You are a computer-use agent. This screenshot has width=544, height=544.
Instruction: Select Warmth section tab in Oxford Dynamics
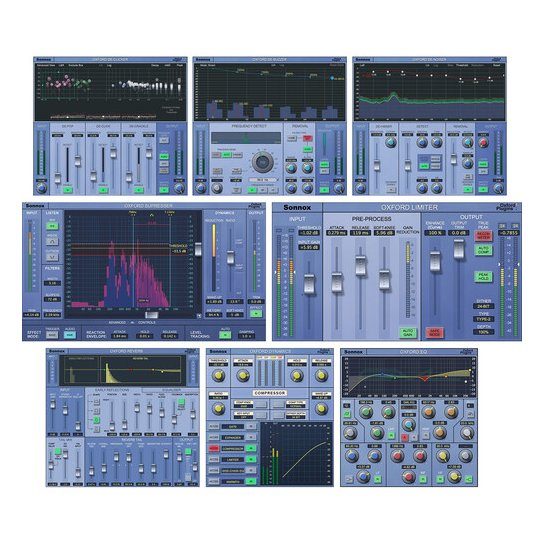pos(232,482)
